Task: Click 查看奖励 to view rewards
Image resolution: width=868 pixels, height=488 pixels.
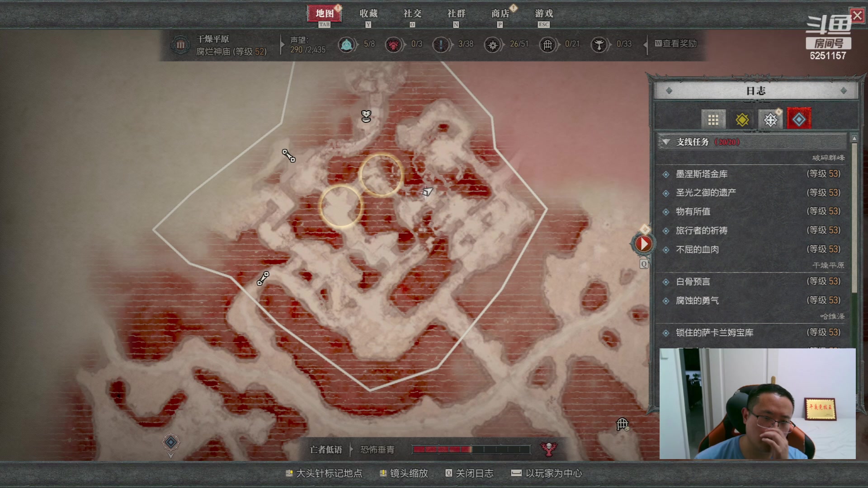Action: point(676,43)
